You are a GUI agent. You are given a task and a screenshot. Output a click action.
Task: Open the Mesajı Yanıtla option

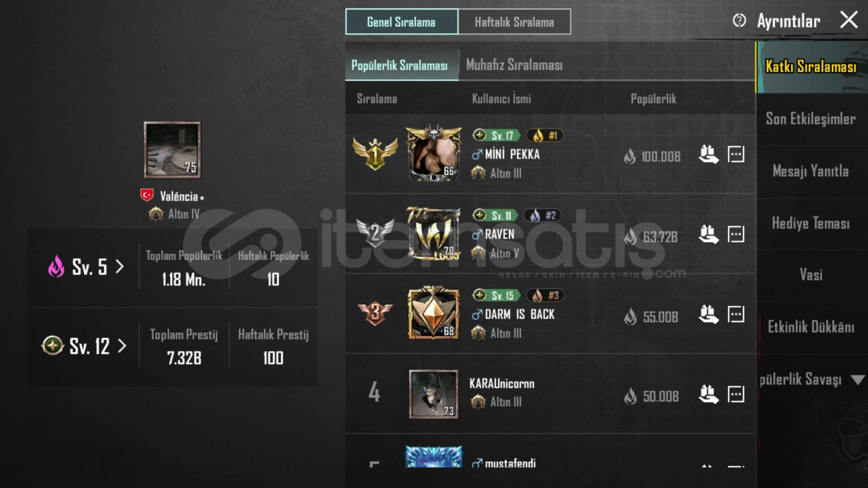click(x=810, y=171)
